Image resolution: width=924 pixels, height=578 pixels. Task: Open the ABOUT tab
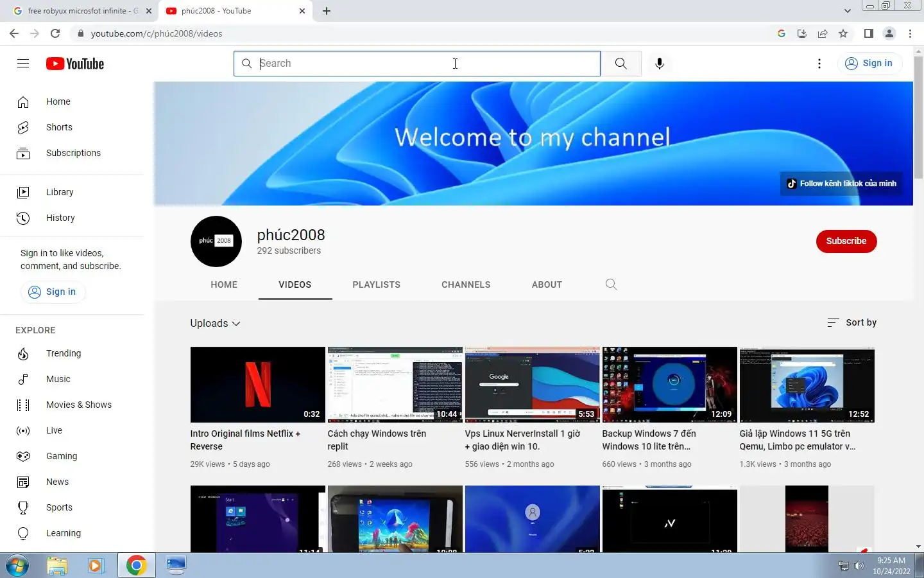tap(547, 285)
